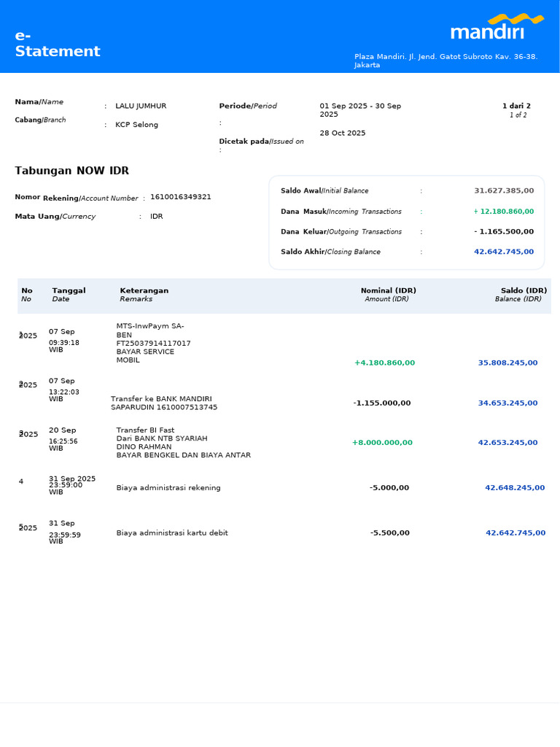Select outgoing transactions total - 1.165.500,00
The image size is (560, 747).
click(x=504, y=231)
